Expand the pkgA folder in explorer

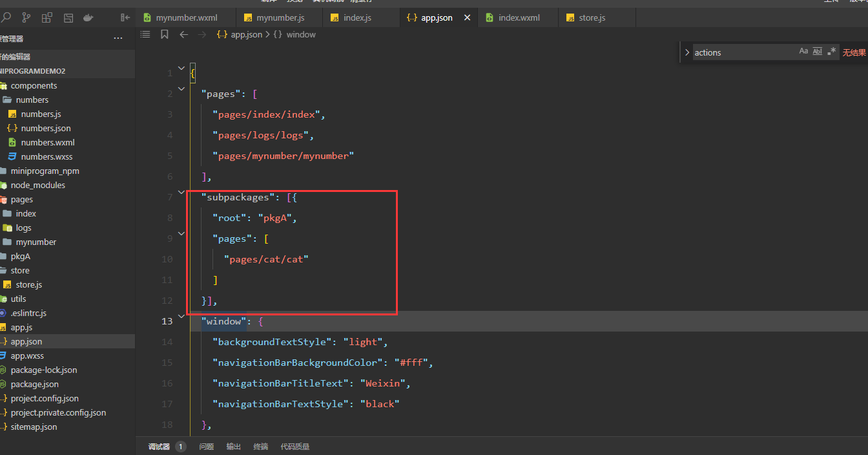click(x=67, y=256)
